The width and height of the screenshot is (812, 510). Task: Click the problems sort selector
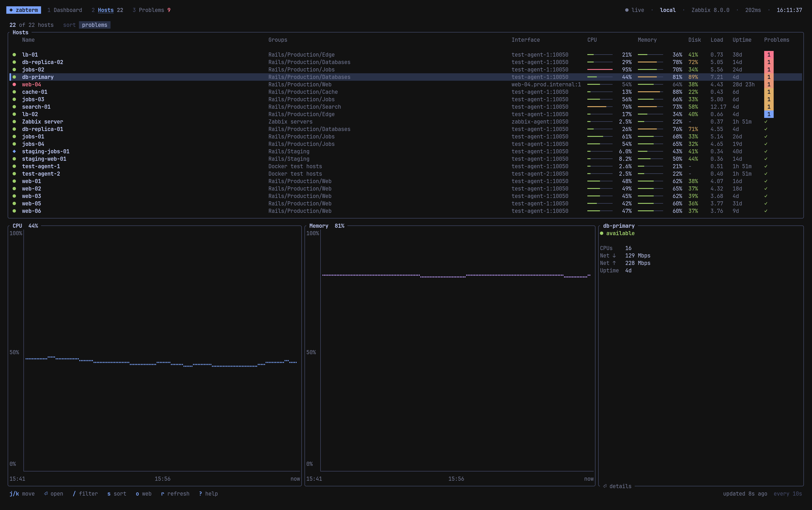point(95,25)
